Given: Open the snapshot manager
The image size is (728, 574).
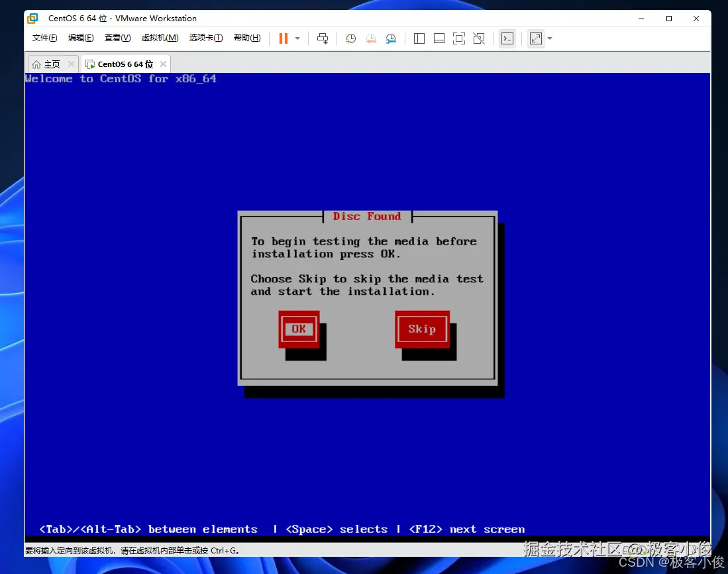Looking at the screenshot, I should tap(391, 38).
